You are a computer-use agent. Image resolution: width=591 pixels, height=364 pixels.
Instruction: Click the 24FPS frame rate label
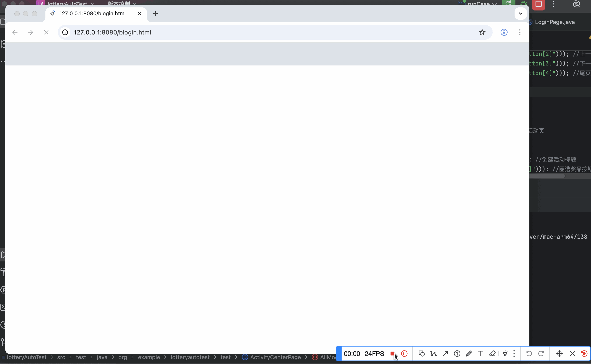(x=374, y=354)
